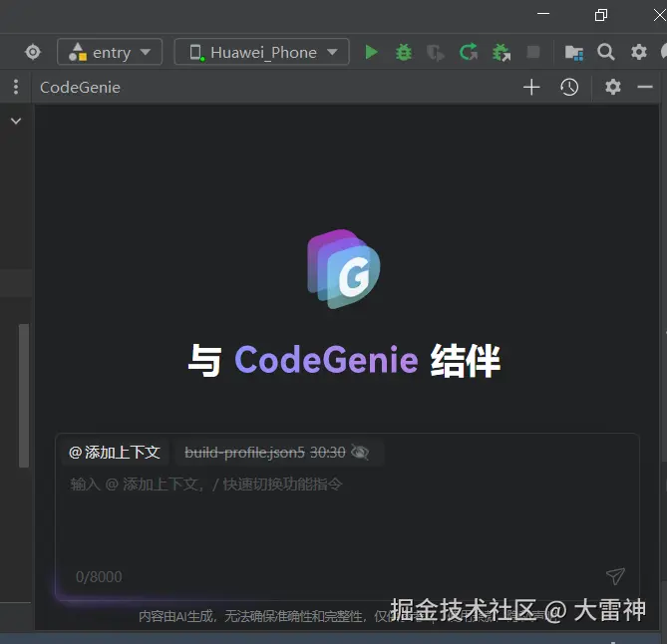Restore down the IDE window
This screenshot has height=644, width=667.
coord(600,15)
